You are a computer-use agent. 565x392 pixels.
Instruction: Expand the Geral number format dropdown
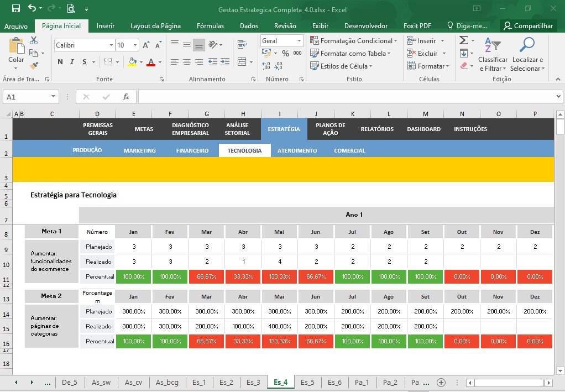[x=299, y=41]
